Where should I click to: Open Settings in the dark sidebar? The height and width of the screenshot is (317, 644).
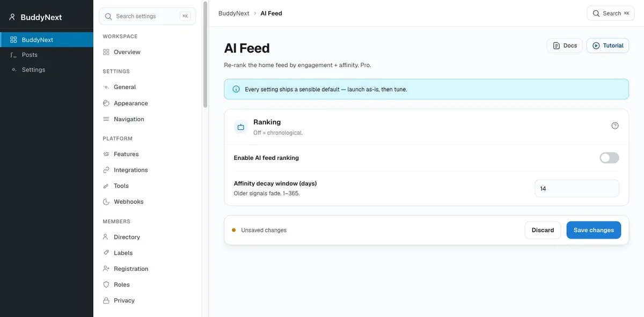(x=47, y=70)
